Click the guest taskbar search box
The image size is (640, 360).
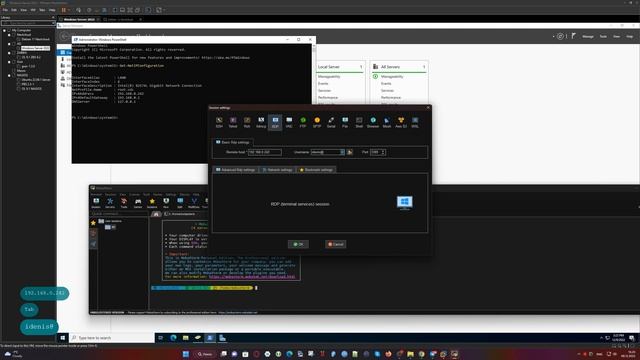[x=111, y=338]
